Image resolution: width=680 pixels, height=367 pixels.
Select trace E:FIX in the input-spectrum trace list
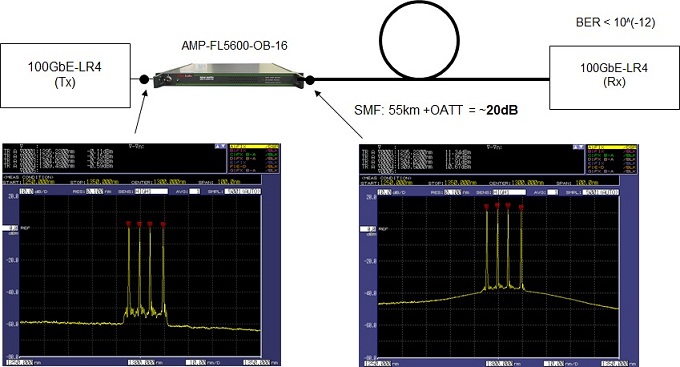coord(254,162)
